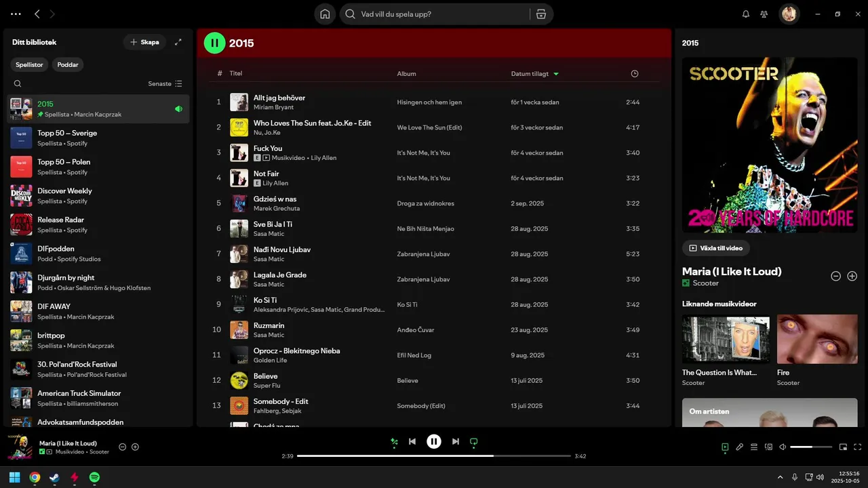The width and height of the screenshot is (868, 488).
Task: Skip to the previous track
Action: 412,442
